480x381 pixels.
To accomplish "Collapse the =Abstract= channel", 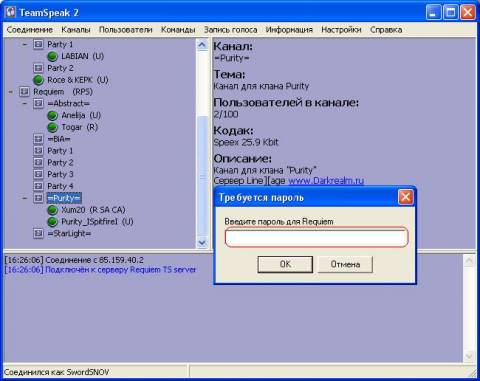I will tap(24, 103).
